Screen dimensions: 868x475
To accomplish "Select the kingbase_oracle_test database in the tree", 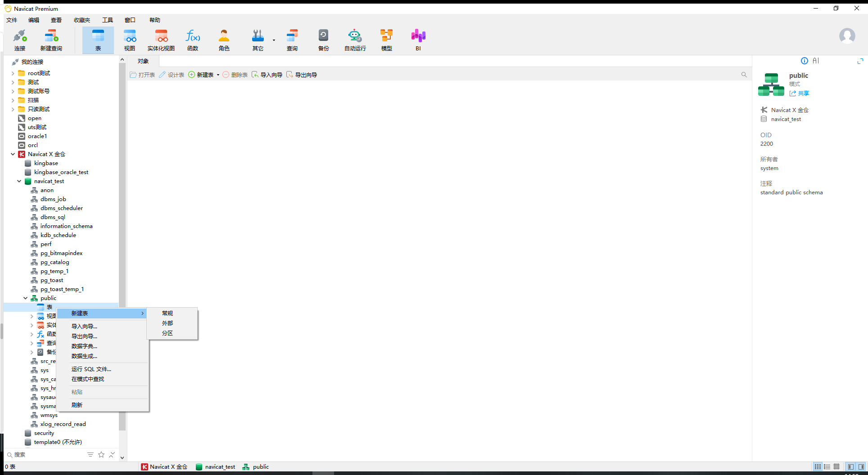I will (61, 172).
